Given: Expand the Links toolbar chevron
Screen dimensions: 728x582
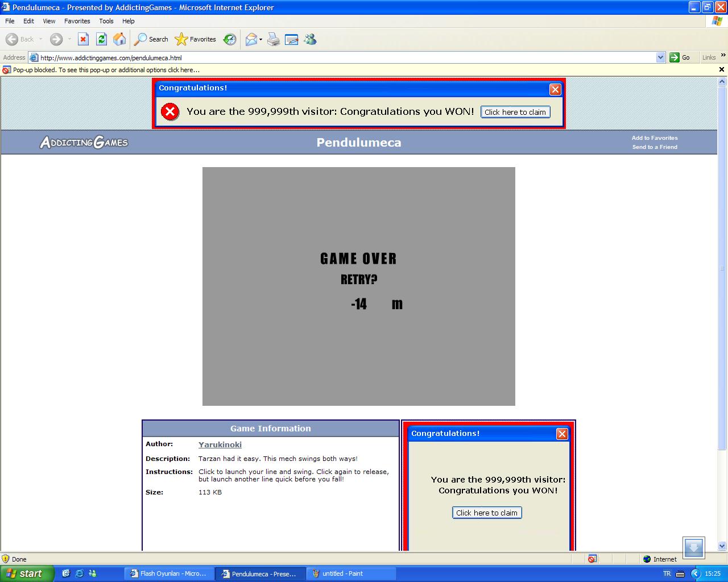Looking at the screenshot, I should [x=723, y=55].
